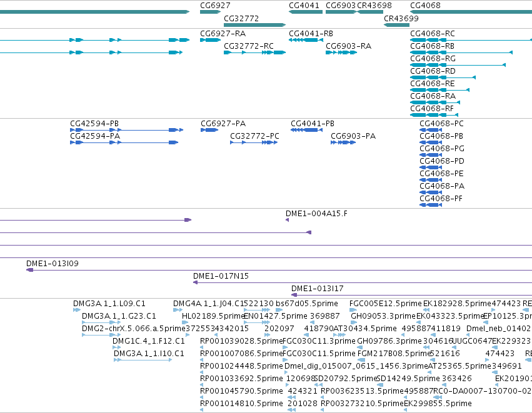The width and height of the screenshot is (532, 413).
Task: Click EST bs67d05.5prime
Action: point(307,304)
